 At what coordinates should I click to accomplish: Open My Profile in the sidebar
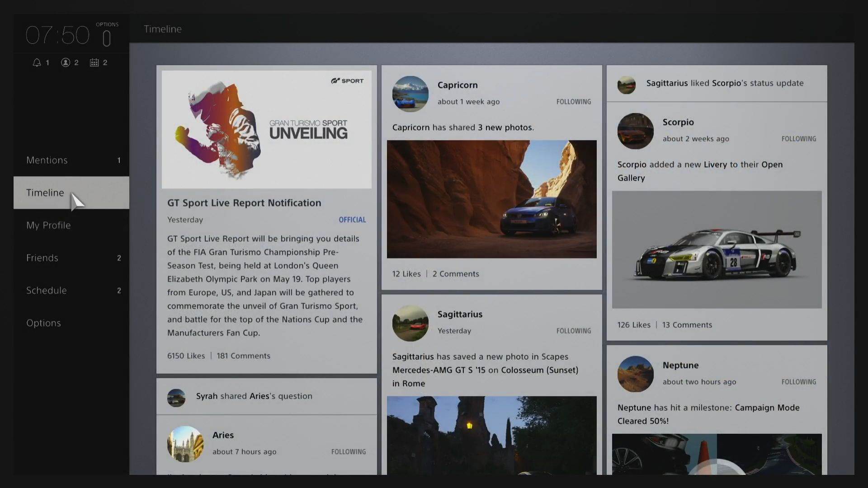(71, 225)
